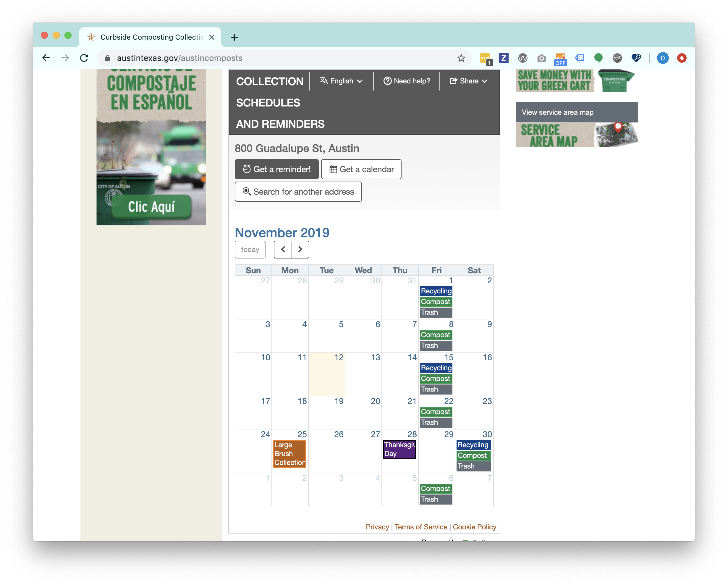The image size is (728, 585).
Task: Reload the current page
Action: [84, 58]
